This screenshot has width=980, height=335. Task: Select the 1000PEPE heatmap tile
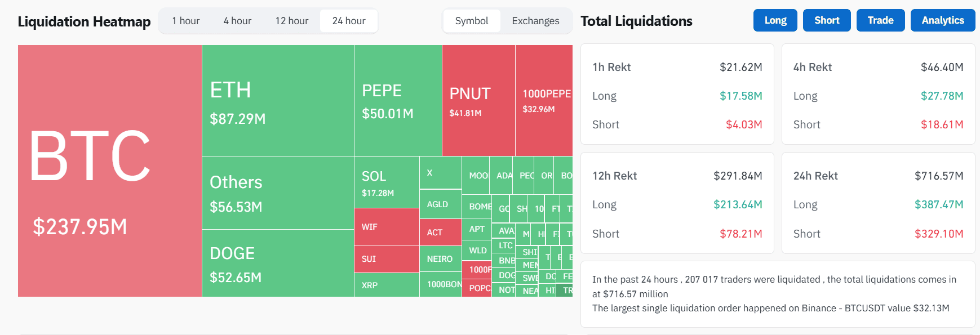pos(544,101)
